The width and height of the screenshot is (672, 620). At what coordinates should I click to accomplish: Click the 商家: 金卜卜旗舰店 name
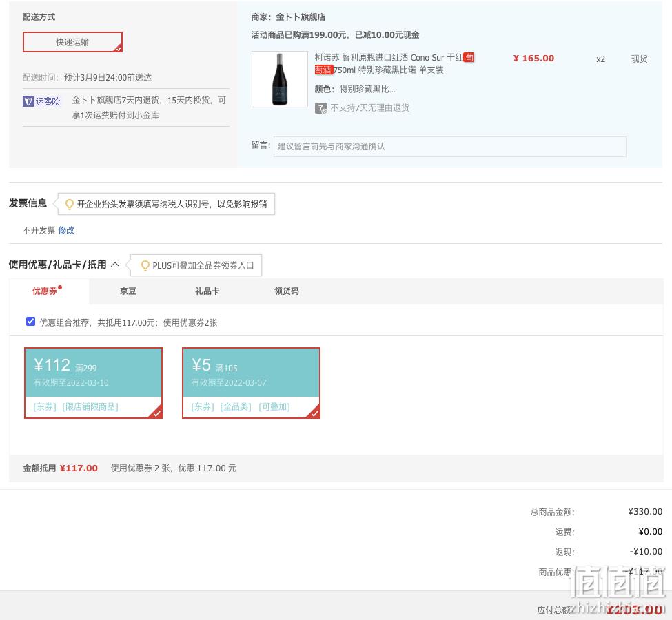[288, 17]
